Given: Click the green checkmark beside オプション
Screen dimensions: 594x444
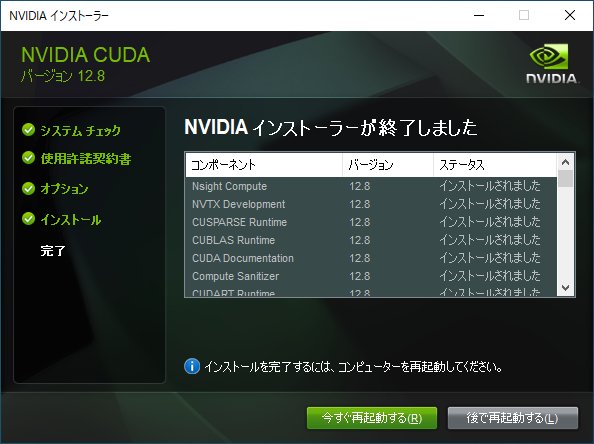Looking at the screenshot, I should coord(28,188).
